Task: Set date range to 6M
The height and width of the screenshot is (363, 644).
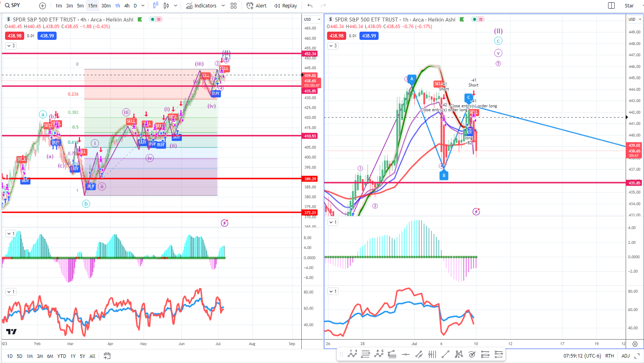Action: tap(50, 356)
